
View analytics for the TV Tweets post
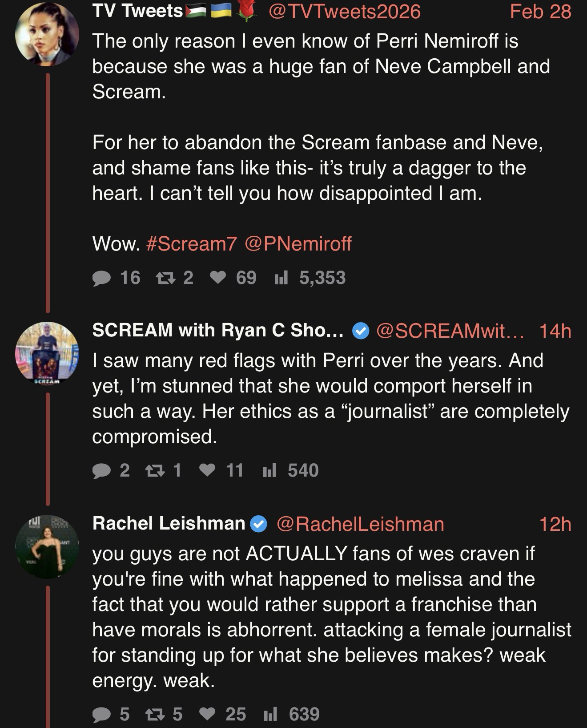(x=281, y=278)
